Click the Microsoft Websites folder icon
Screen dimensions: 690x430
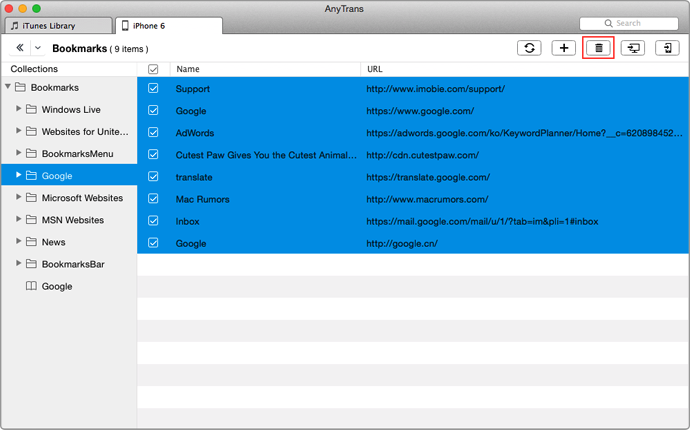pos(31,198)
